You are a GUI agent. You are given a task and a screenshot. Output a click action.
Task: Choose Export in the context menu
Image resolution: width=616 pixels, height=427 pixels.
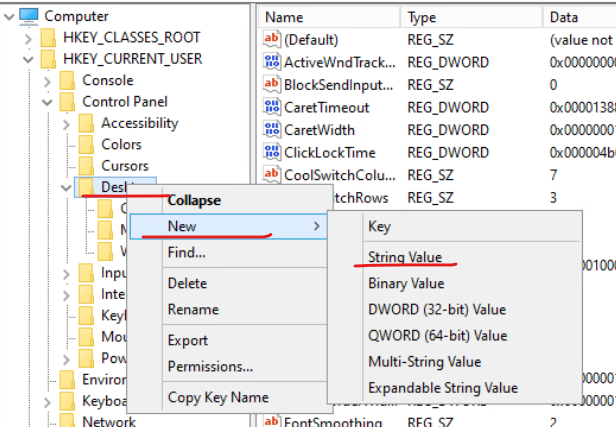tap(187, 341)
